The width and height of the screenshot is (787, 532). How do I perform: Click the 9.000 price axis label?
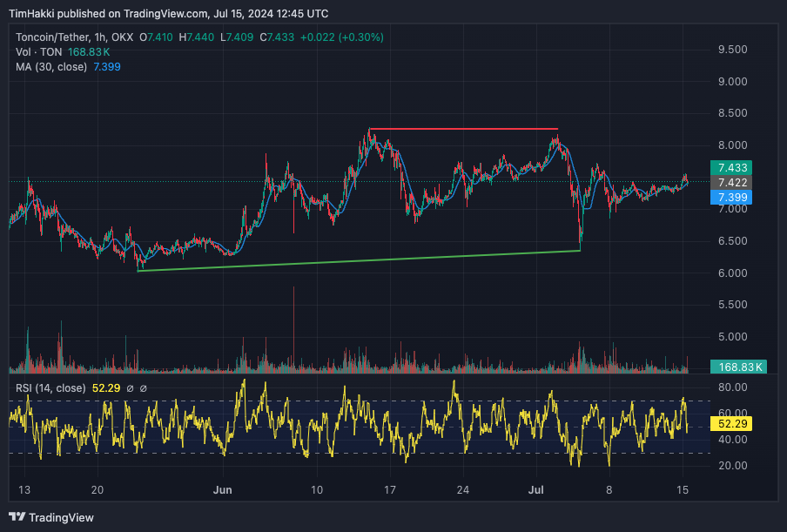click(x=732, y=82)
